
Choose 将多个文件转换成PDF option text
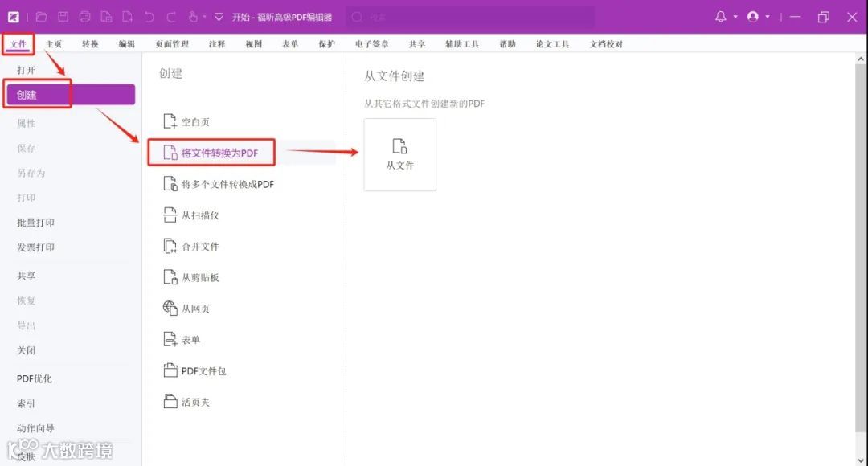pyautogui.click(x=228, y=184)
